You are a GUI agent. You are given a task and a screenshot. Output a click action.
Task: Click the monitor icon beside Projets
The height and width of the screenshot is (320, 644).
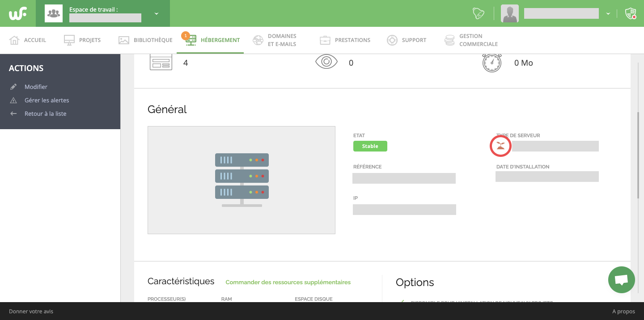click(x=69, y=40)
